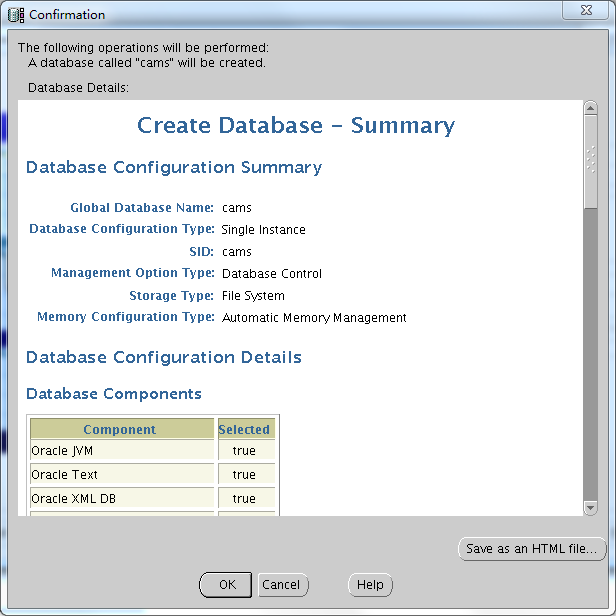Viewport: 616px width, 616px height.
Task: Click the scrollbar up arrow
Action: pos(590,108)
